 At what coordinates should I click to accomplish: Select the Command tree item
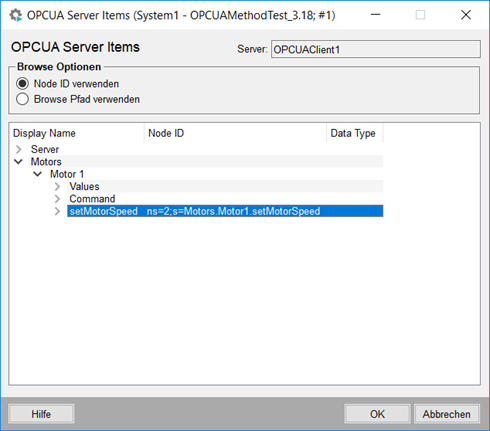pos(92,199)
